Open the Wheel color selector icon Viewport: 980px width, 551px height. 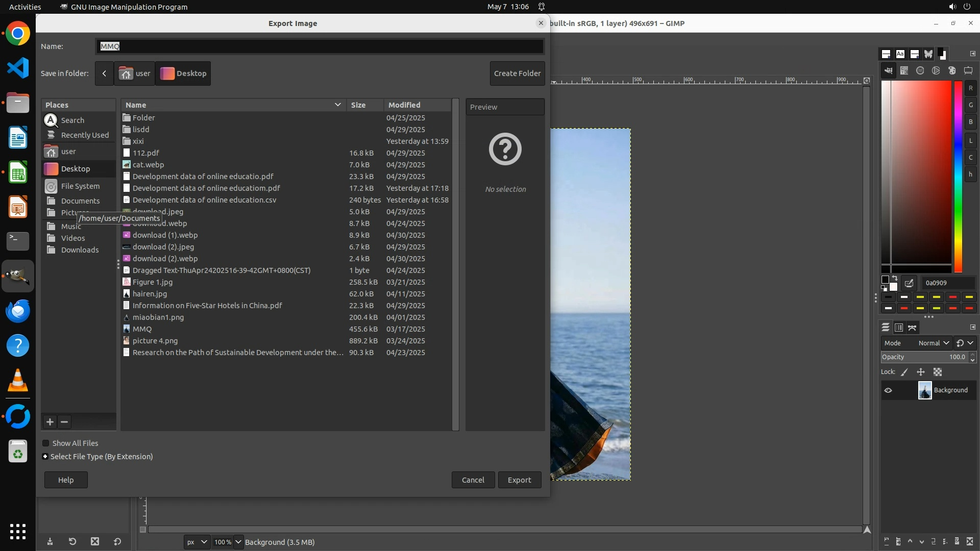(x=936, y=71)
